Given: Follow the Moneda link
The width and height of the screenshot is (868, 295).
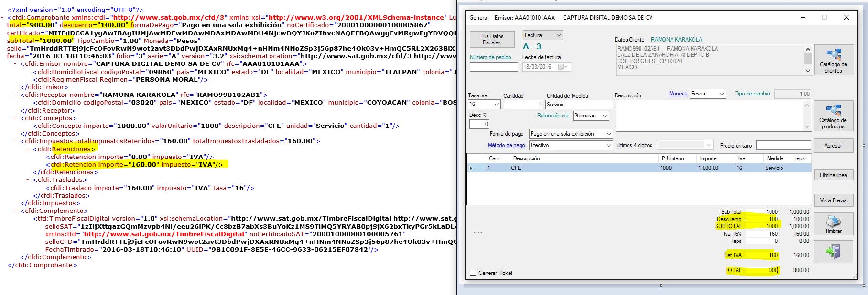Looking at the screenshot, I should click(678, 94).
